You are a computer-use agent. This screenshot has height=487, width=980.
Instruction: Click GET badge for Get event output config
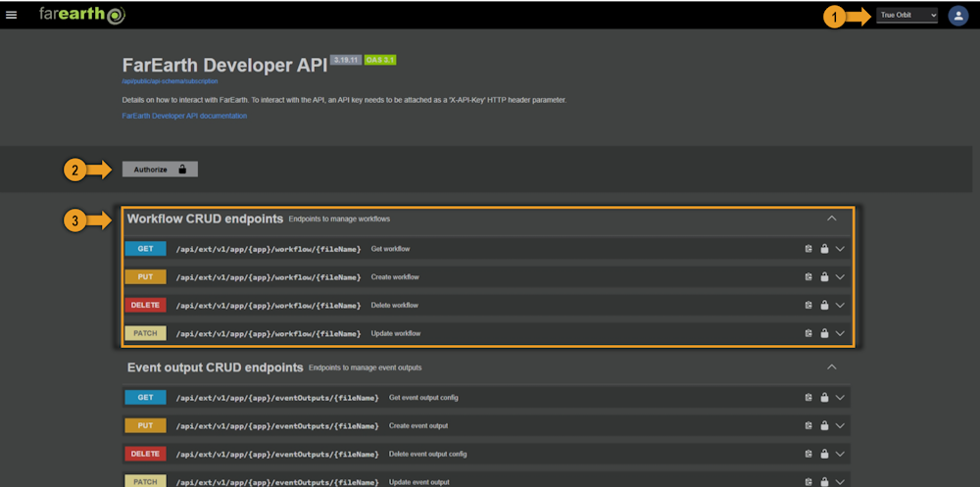point(146,398)
